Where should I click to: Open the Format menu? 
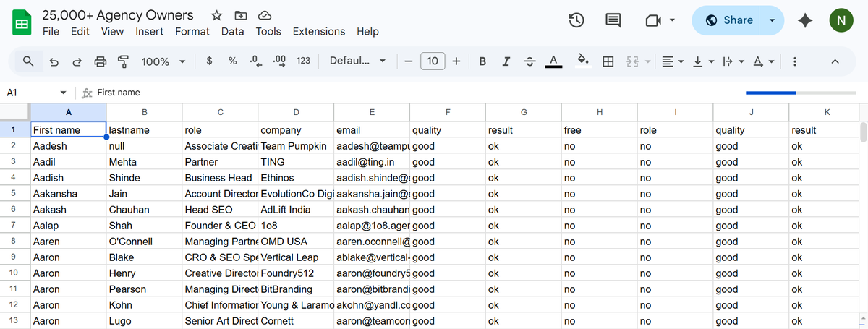pyautogui.click(x=192, y=31)
